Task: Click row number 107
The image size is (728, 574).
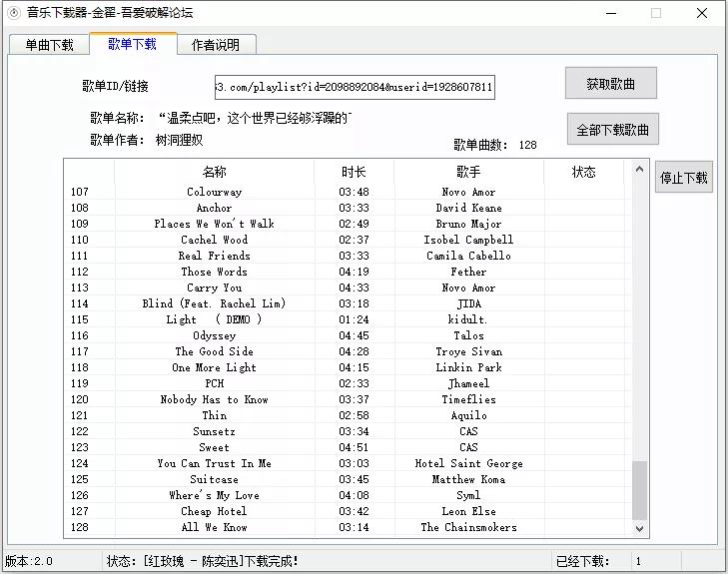Action: (80, 192)
